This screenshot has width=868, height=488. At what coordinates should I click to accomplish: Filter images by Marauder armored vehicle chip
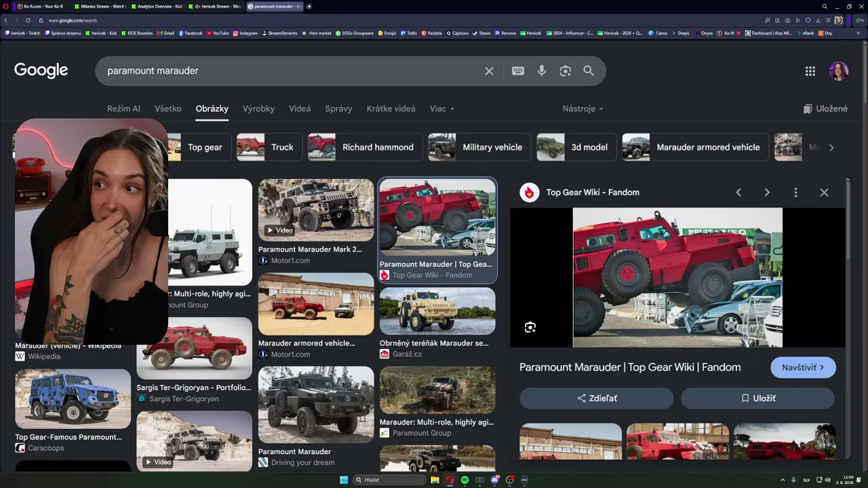tap(696, 147)
